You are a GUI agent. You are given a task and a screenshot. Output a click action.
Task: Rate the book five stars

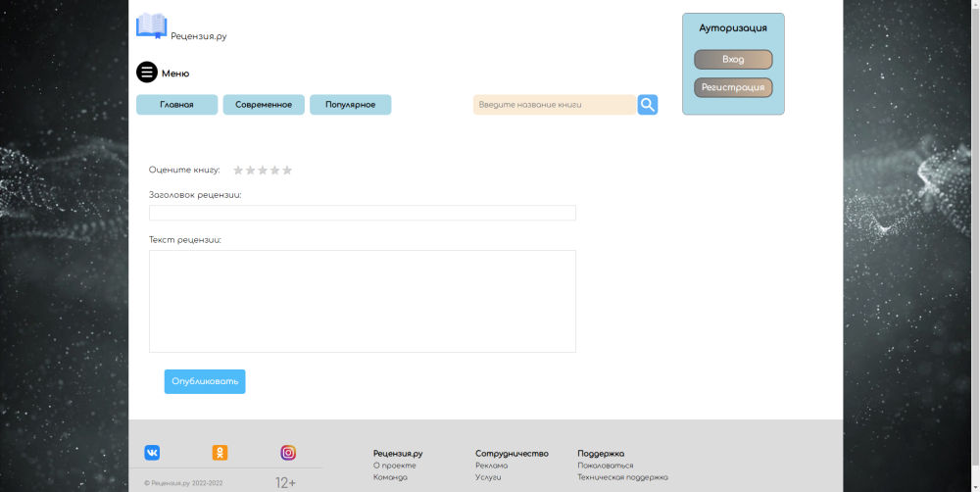(287, 171)
